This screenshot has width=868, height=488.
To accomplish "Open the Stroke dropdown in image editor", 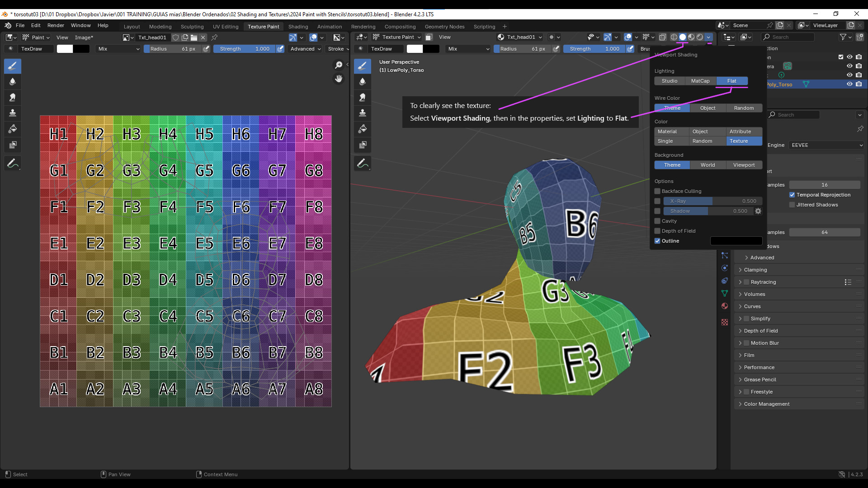I will (338, 49).
